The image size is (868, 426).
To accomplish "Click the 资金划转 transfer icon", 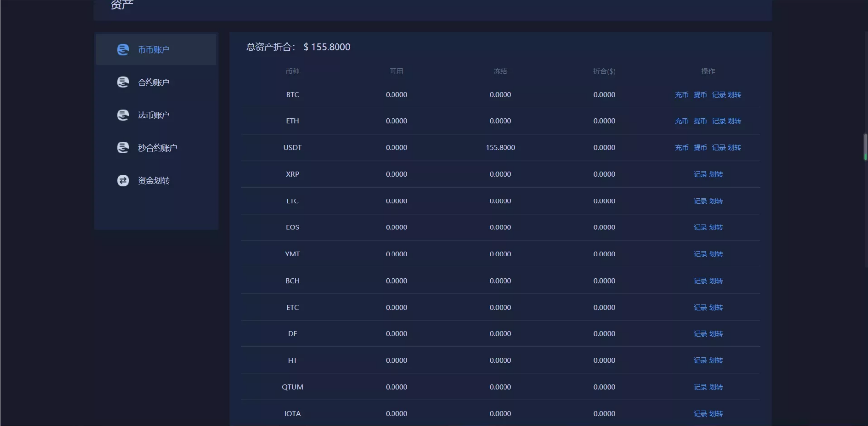I will [123, 181].
